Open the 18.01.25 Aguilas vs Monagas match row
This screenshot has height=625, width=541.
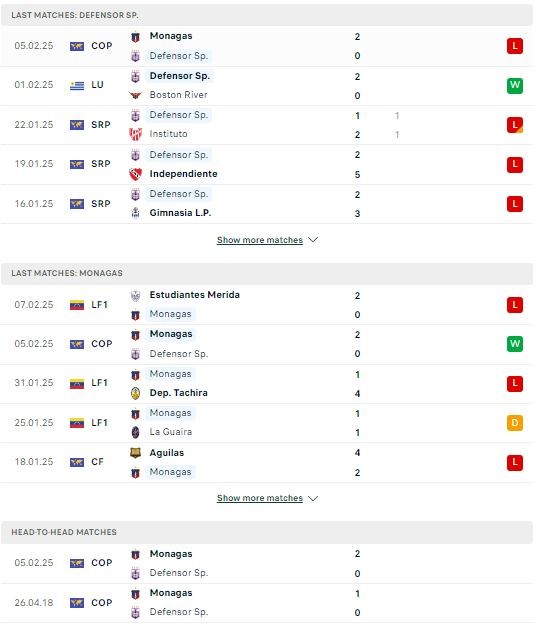[266, 462]
